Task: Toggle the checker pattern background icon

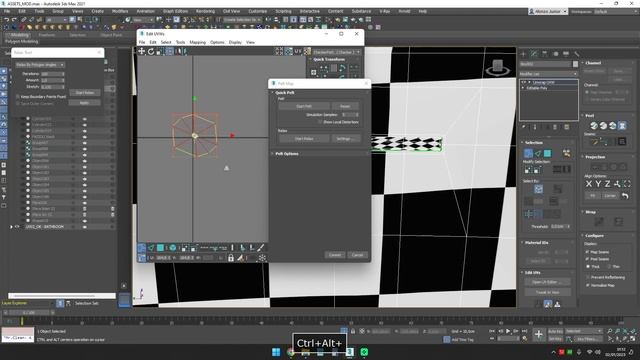Action: coord(307,51)
